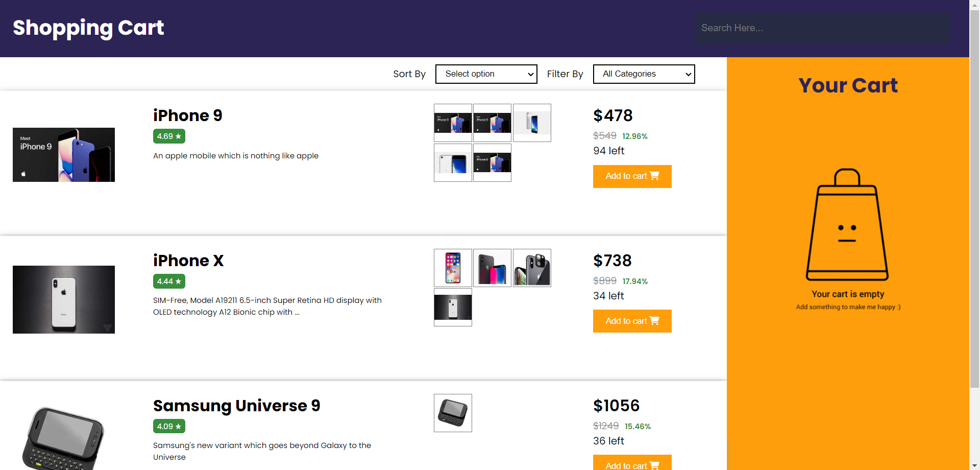Open the Sort By dropdown
Viewport: 980px width, 470px height.
486,74
